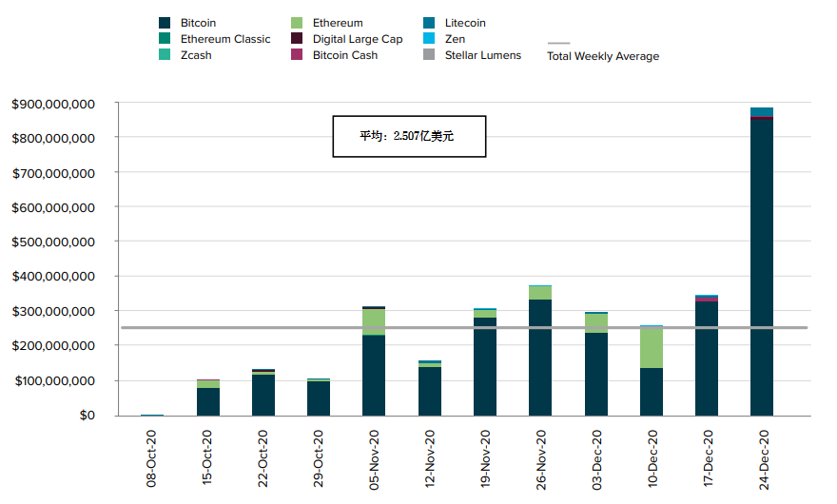Click the Bitcoin segment of the 26-Nov-20 bar
This screenshot has height=504, width=837.
tap(540, 358)
